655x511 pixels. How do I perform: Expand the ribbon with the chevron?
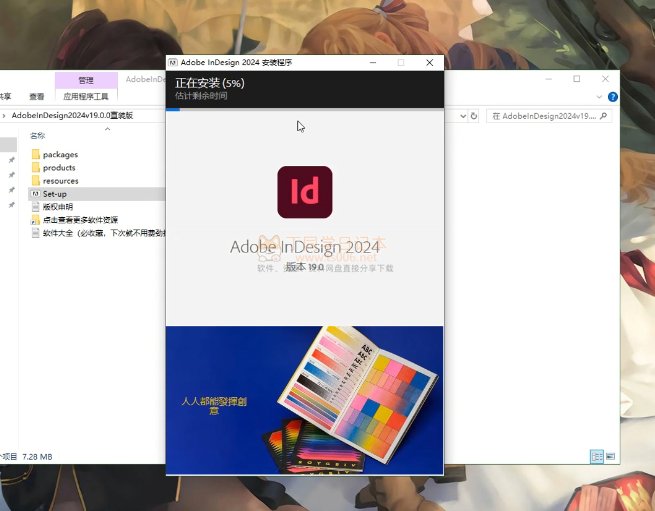coord(600,97)
